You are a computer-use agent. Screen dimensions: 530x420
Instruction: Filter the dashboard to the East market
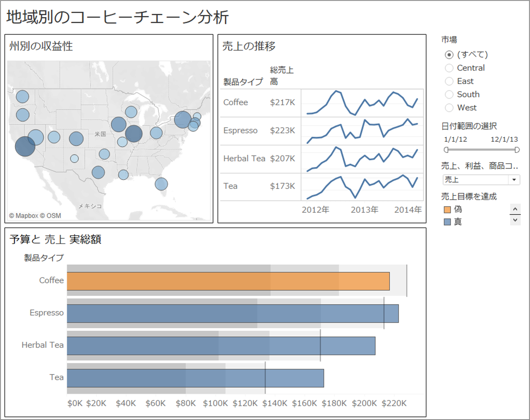tap(449, 81)
